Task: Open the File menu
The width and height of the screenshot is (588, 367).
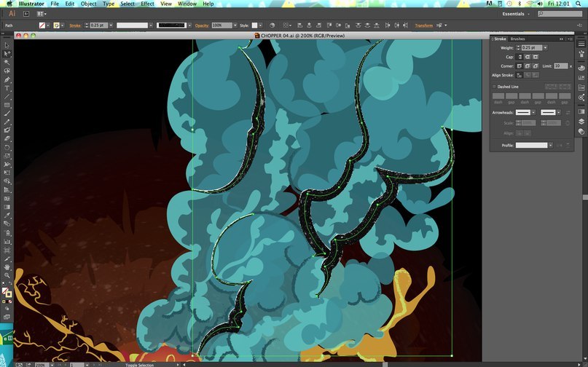Action: click(x=55, y=4)
